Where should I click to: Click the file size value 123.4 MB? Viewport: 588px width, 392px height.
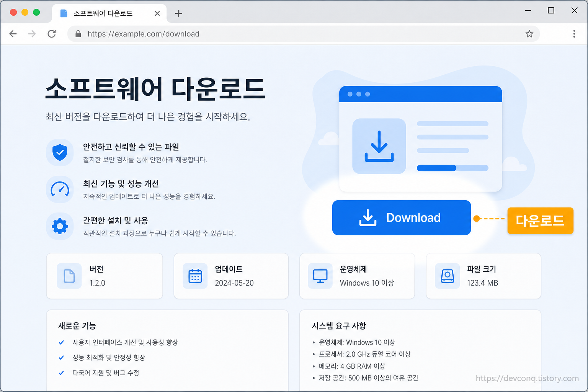pyautogui.click(x=482, y=283)
